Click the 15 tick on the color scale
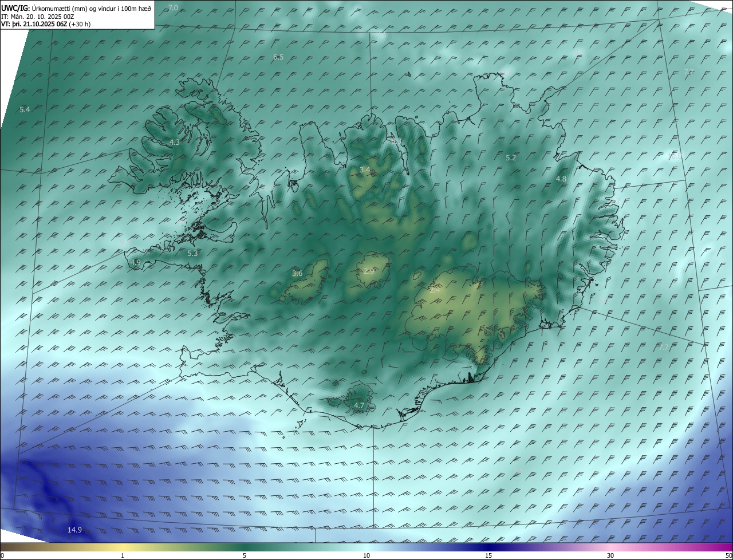 (488, 555)
